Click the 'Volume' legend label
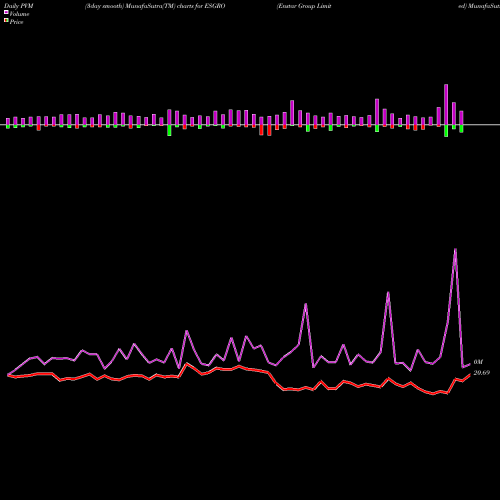The width and height of the screenshot is (500, 500). 19,14
